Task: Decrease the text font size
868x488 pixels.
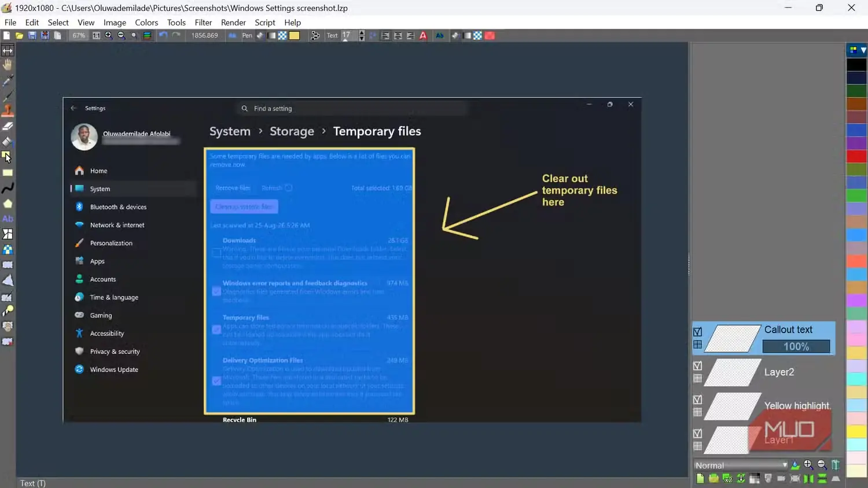Action: [362, 39]
